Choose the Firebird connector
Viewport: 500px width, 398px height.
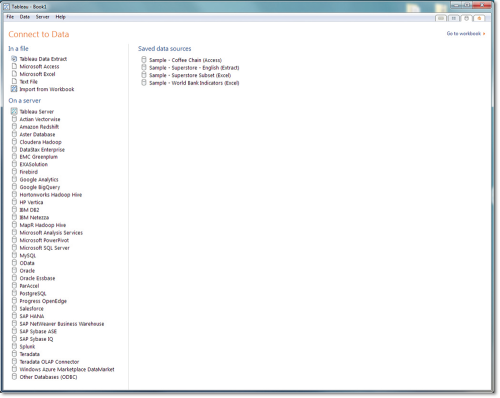(29, 172)
